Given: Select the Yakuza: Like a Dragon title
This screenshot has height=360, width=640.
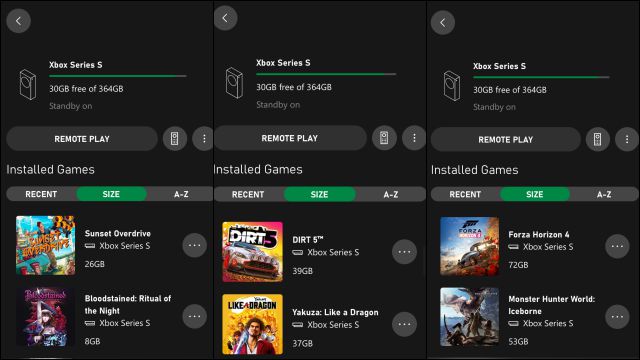Looking at the screenshot, I should click(x=335, y=313).
